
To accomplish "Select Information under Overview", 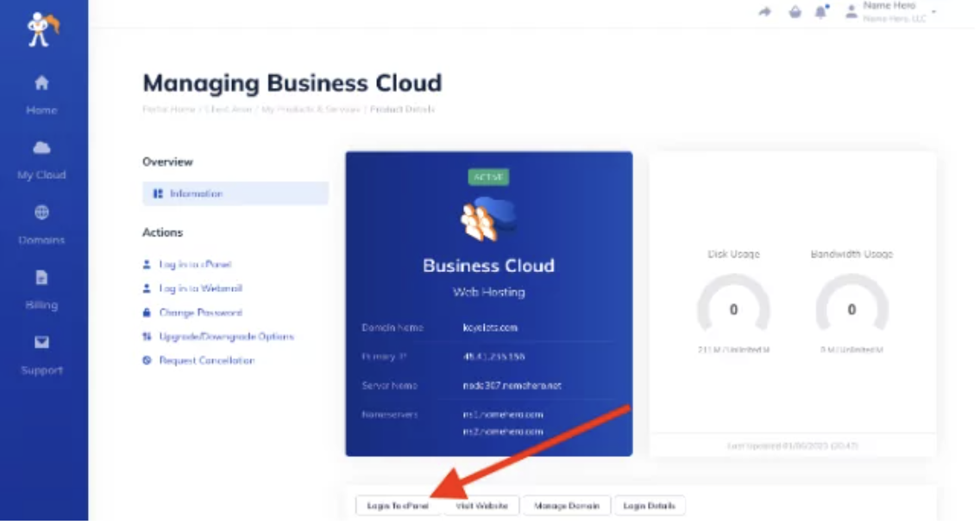I will coord(235,193).
